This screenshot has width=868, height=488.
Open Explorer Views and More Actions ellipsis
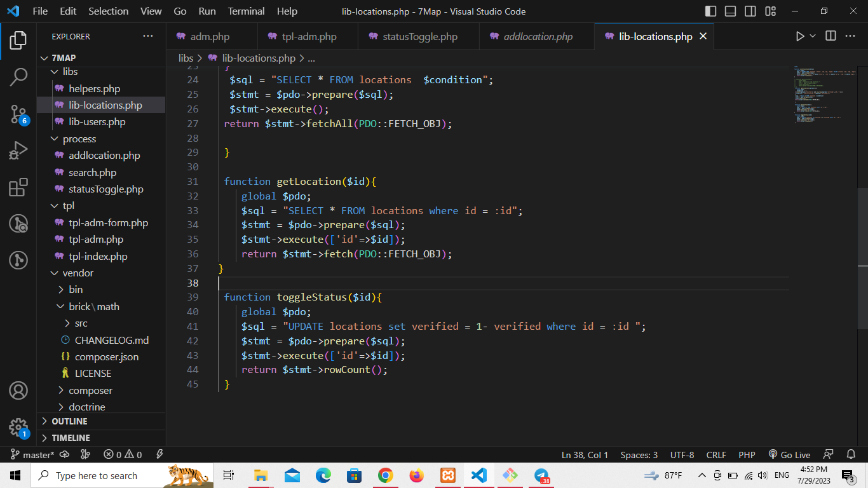click(x=148, y=36)
